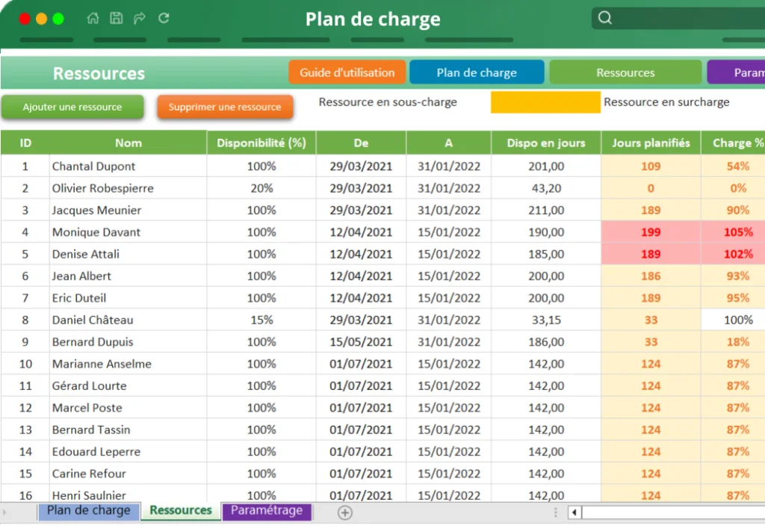The height and width of the screenshot is (532, 765).
Task: Select the Marcel Poste name cell
Action: click(128, 408)
